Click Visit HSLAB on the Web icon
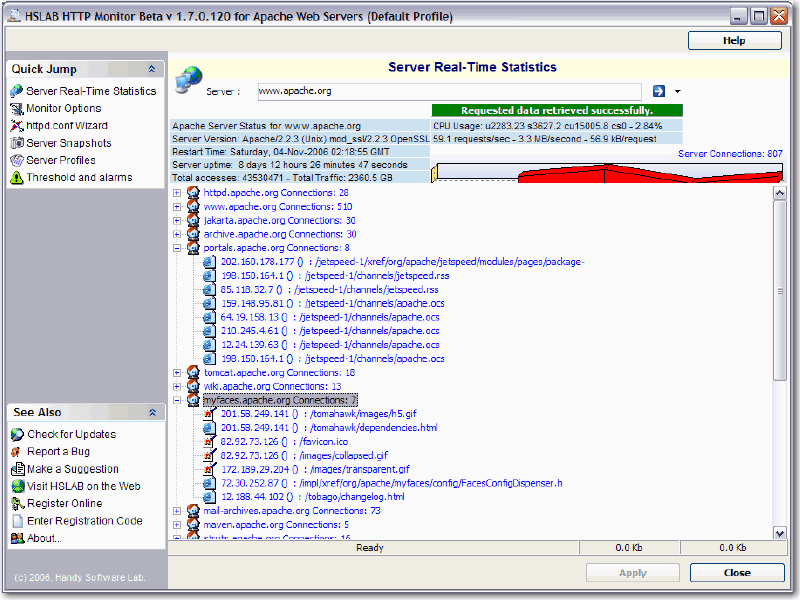Image resolution: width=800 pixels, height=600 pixels. pos(18,486)
